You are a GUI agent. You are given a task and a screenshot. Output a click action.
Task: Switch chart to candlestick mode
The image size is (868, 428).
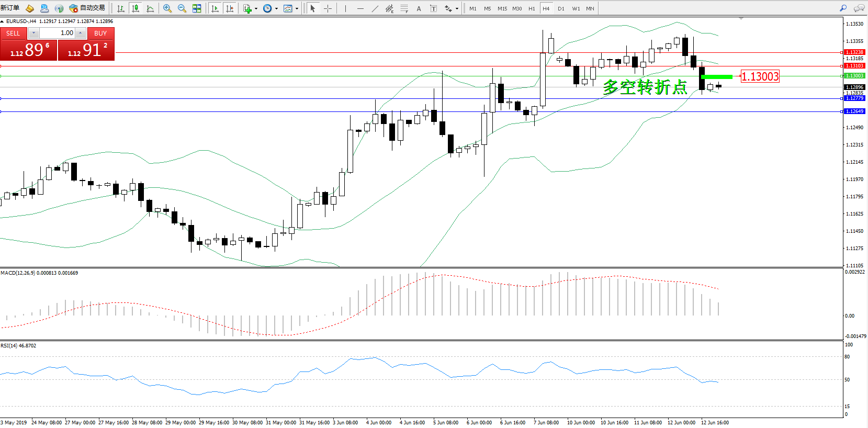pyautogui.click(x=136, y=8)
